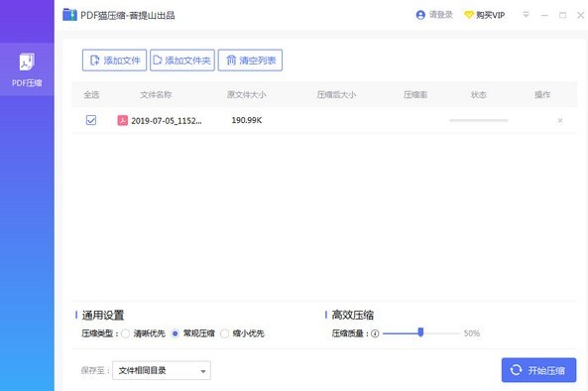Click the yellow VIP diamond icon

(x=469, y=15)
